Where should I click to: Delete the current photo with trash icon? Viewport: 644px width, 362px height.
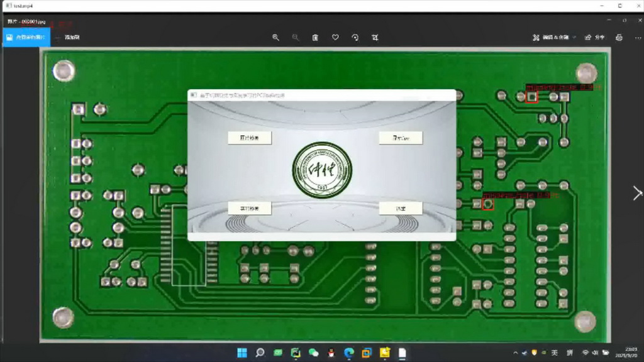pos(315,38)
